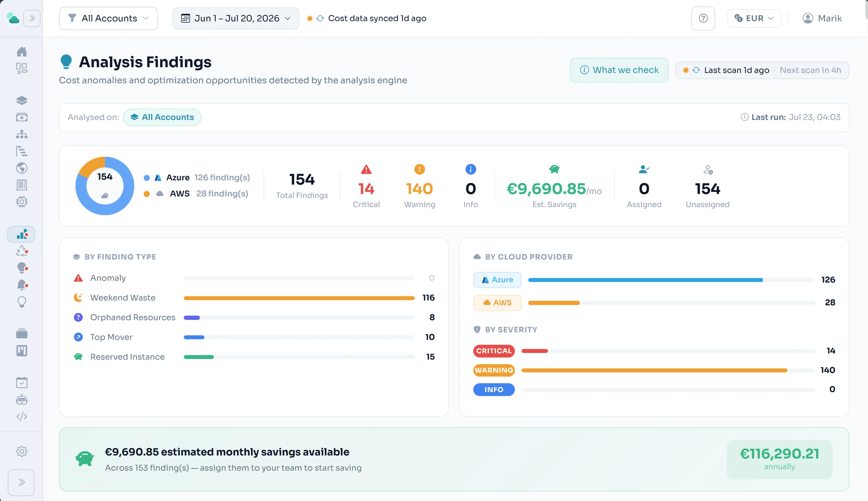Open the dashboard layout icon in sidebar
Viewport: 868px width, 501px height.
click(21, 68)
